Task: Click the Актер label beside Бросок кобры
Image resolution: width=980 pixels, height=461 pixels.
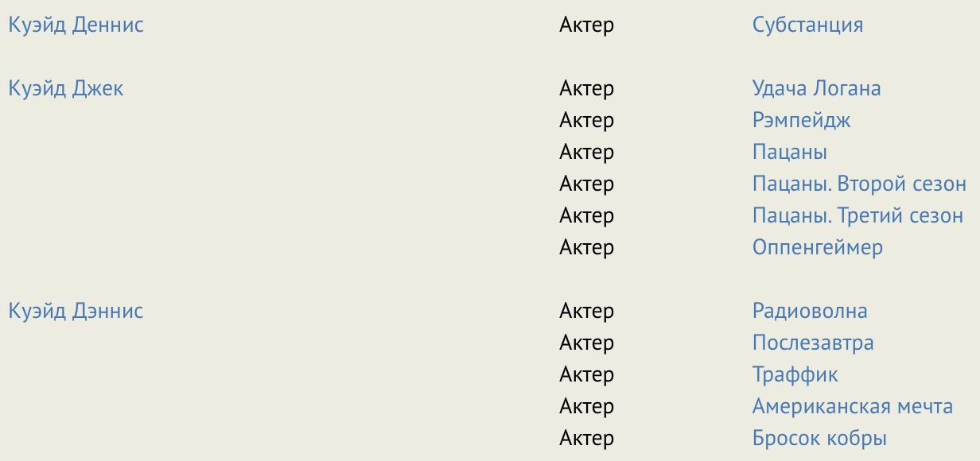Action: (x=586, y=438)
